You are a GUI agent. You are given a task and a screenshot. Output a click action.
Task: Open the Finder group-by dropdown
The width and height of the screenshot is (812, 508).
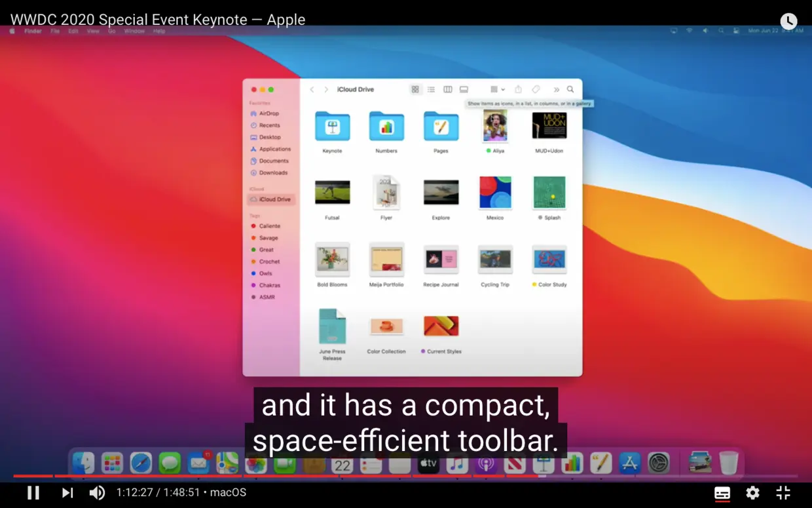[x=497, y=90]
